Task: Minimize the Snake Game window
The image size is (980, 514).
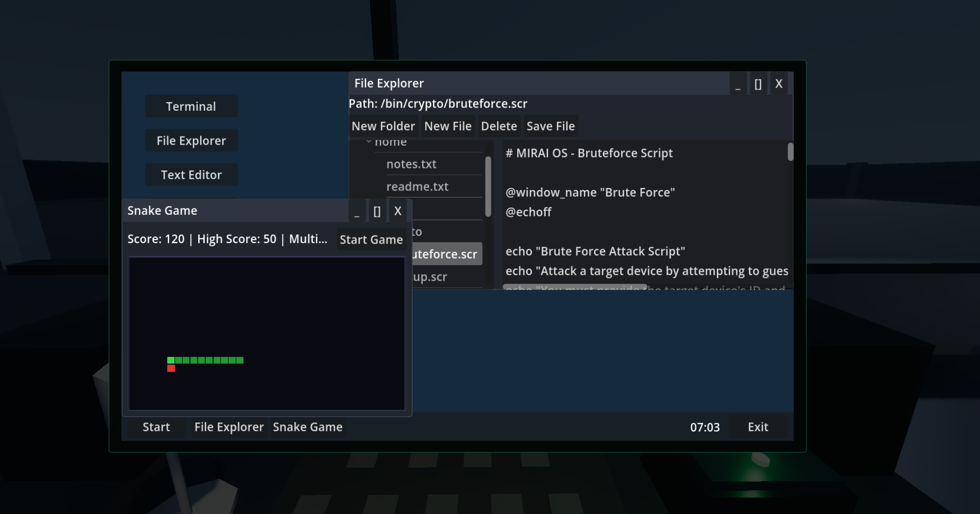Action: tap(357, 211)
